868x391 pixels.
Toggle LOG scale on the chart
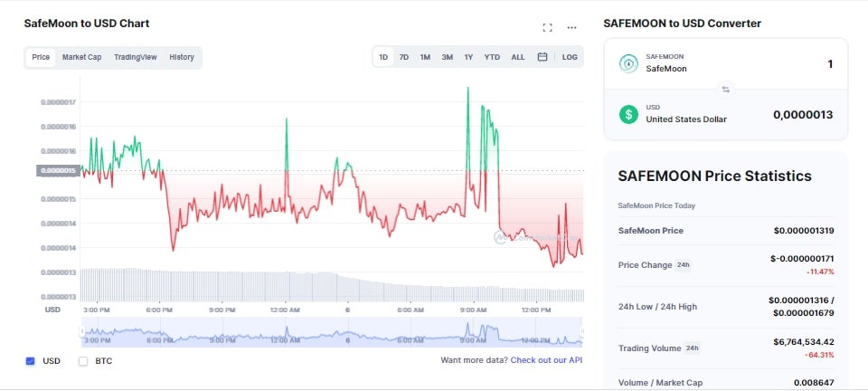(x=570, y=57)
